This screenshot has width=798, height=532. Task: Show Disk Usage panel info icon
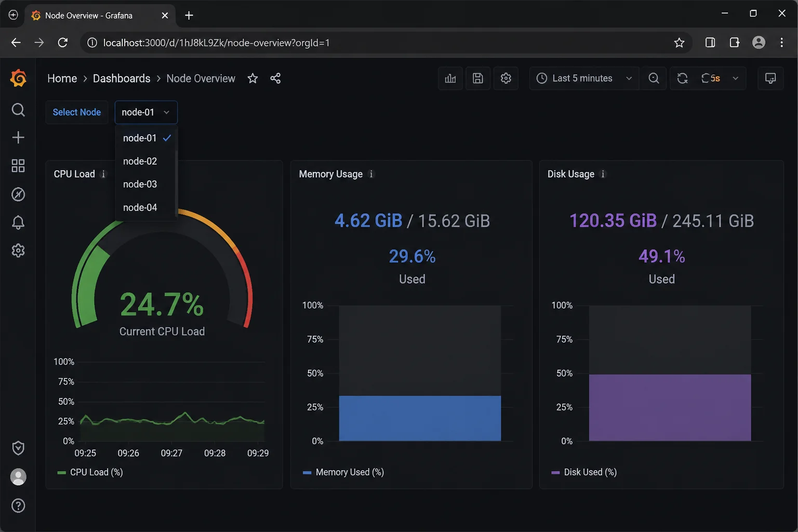pyautogui.click(x=603, y=174)
